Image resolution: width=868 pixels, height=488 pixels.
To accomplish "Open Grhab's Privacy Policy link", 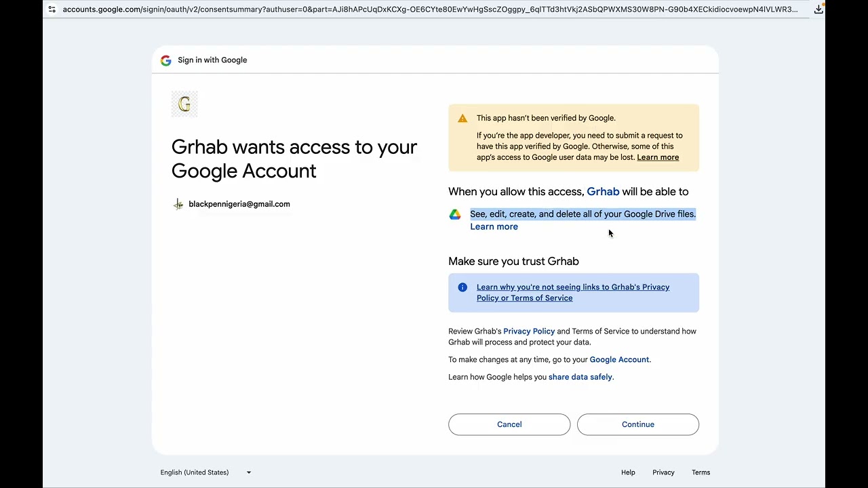I will click(529, 331).
